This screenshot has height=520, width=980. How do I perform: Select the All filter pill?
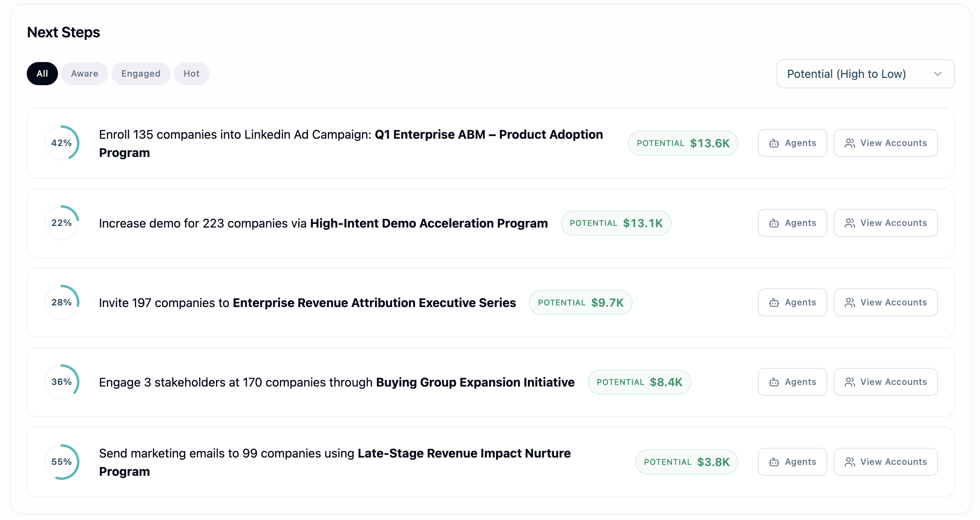click(x=42, y=73)
